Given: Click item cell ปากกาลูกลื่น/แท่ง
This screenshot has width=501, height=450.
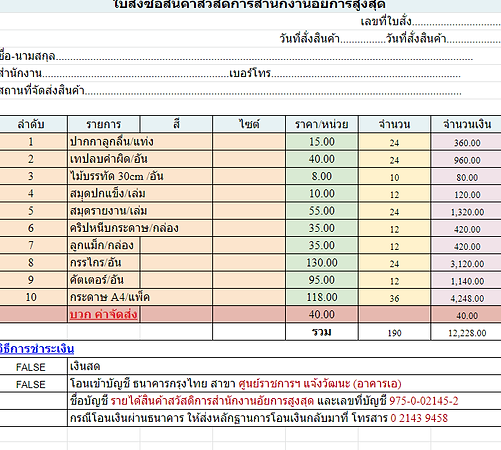Looking at the screenshot, I should pos(140,142).
